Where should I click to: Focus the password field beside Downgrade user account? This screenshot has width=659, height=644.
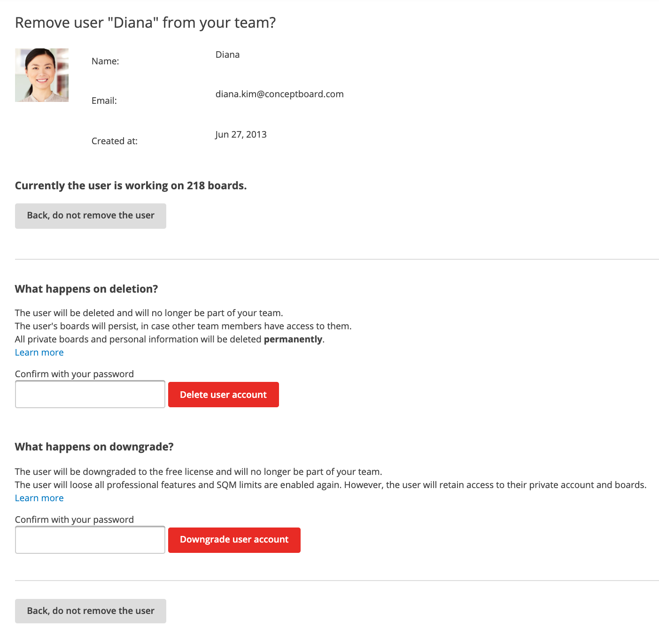[x=90, y=540]
